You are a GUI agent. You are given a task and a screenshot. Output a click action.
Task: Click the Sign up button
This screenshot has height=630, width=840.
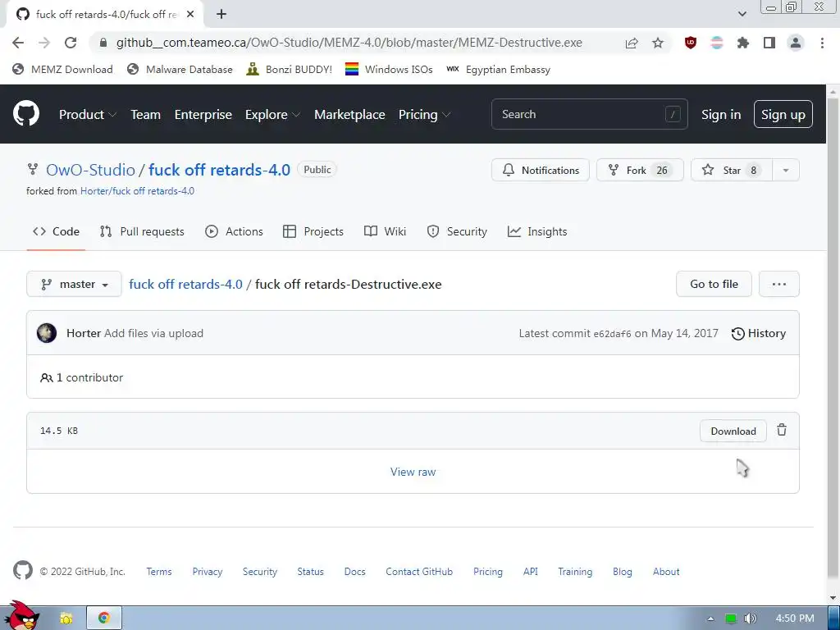coord(783,114)
